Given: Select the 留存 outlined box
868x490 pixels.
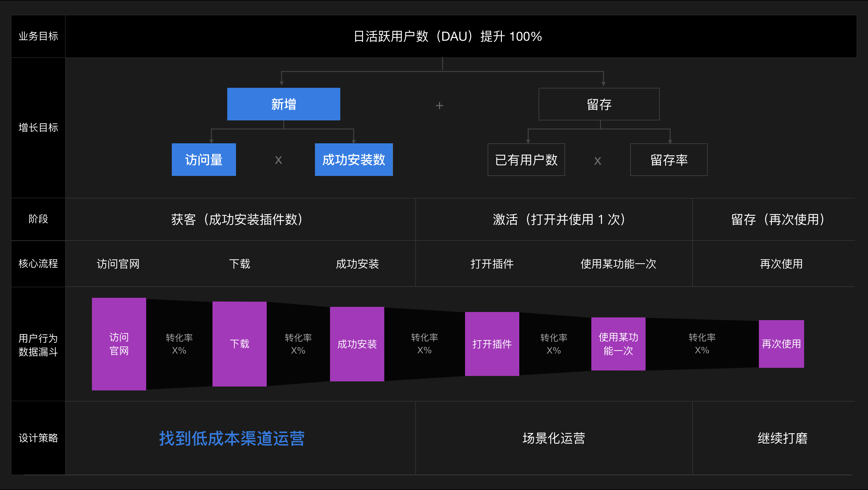Looking at the screenshot, I should (x=599, y=104).
